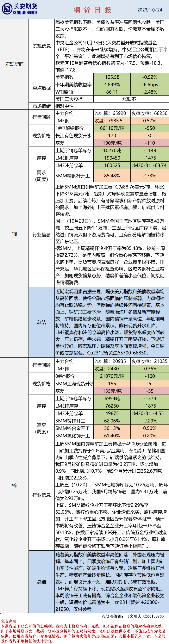
Task: Click the -2.29% change cell
Action: pyautogui.click(x=150, y=421)
